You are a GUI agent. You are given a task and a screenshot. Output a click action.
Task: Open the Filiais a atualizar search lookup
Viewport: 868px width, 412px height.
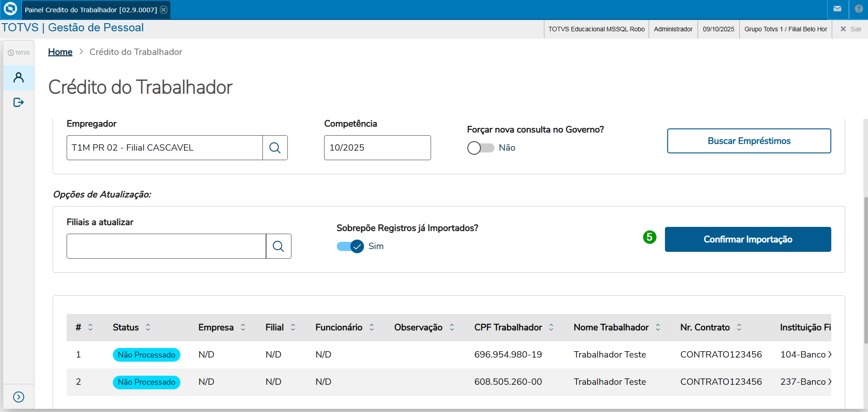pos(278,246)
